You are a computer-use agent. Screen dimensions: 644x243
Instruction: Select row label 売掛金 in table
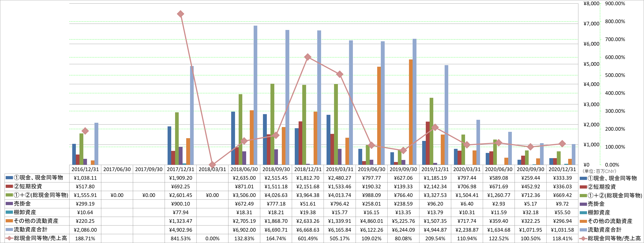[x=22, y=204]
